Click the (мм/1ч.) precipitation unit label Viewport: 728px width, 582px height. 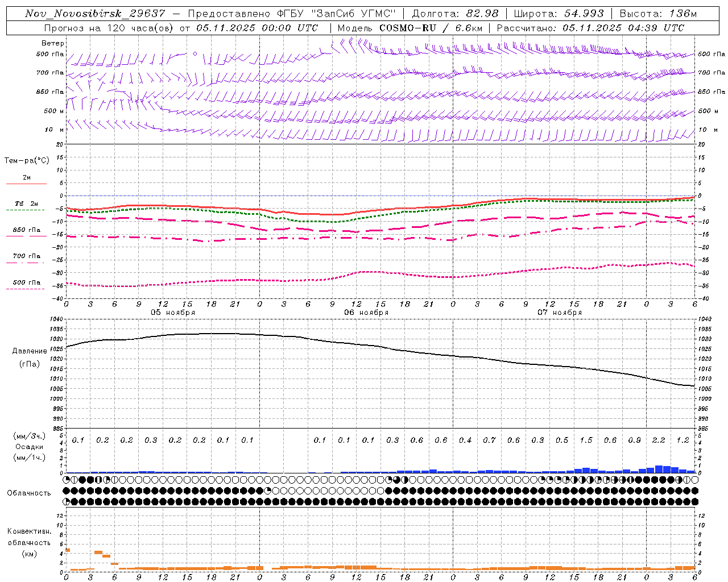click(x=30, y=458)
